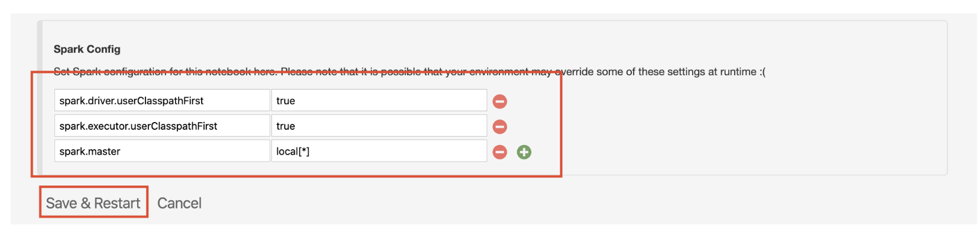Select the Save & Restart link text

pos(93,203)
